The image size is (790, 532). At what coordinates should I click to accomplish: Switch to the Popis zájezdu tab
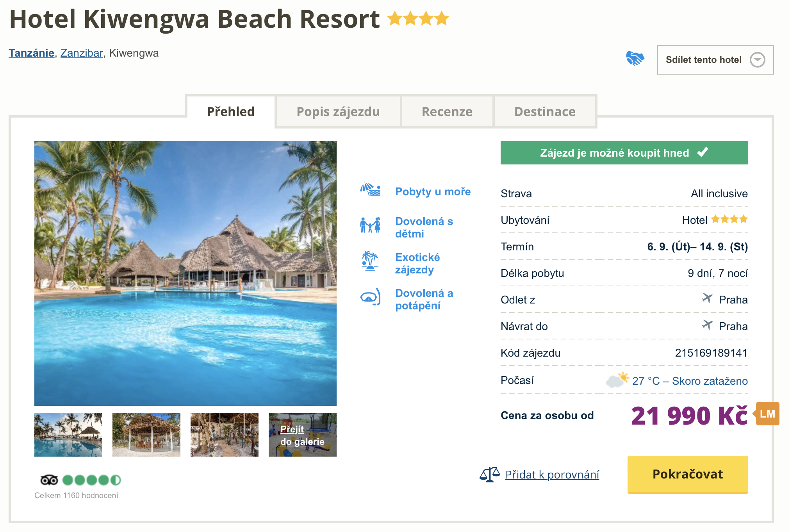coord(338,112)
